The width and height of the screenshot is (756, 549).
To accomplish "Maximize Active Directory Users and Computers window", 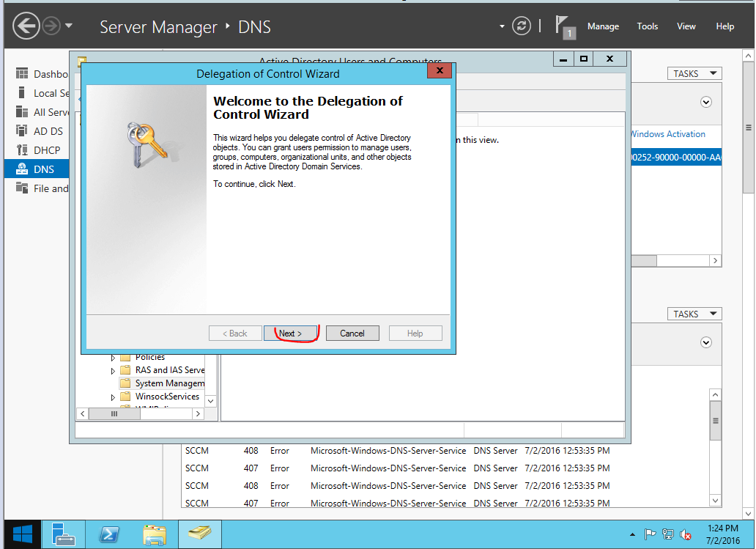I will [583, 59].
